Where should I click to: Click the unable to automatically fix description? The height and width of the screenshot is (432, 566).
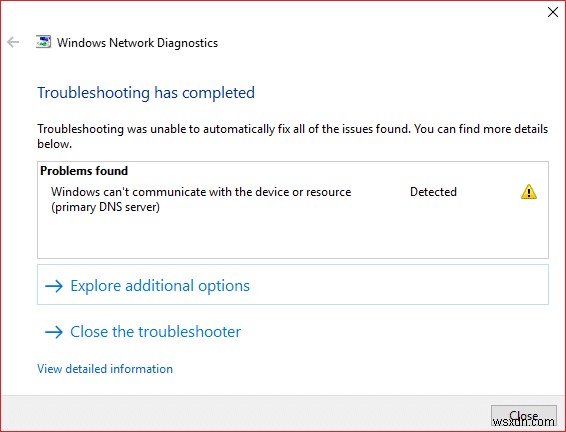coord(293,136)
